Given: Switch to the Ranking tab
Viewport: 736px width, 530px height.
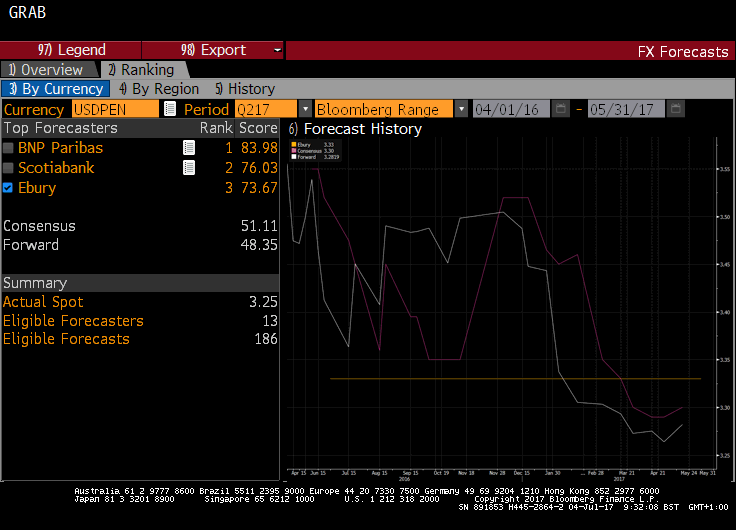Looking at the screenshot, I should (x=144, y=69).
